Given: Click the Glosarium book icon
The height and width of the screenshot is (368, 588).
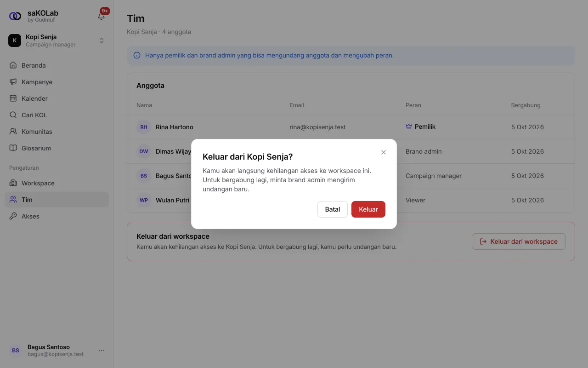Looking at the screenshot, I should pos(13,148).
